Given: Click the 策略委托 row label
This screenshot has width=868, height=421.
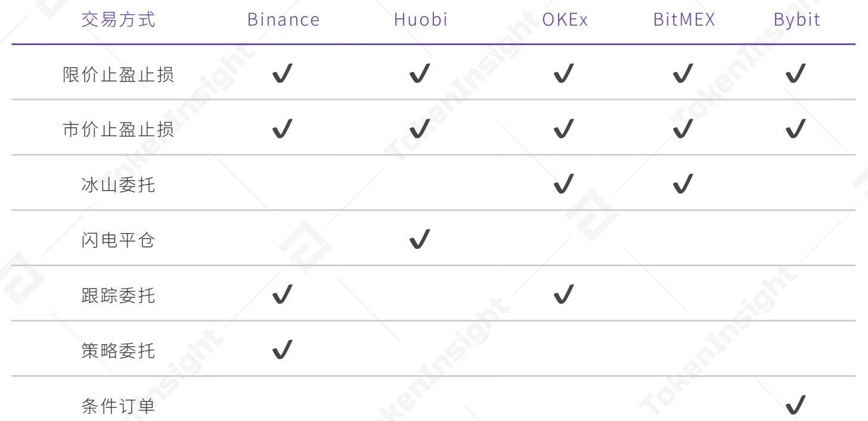Looking at the screenshot, I should 118,350.
